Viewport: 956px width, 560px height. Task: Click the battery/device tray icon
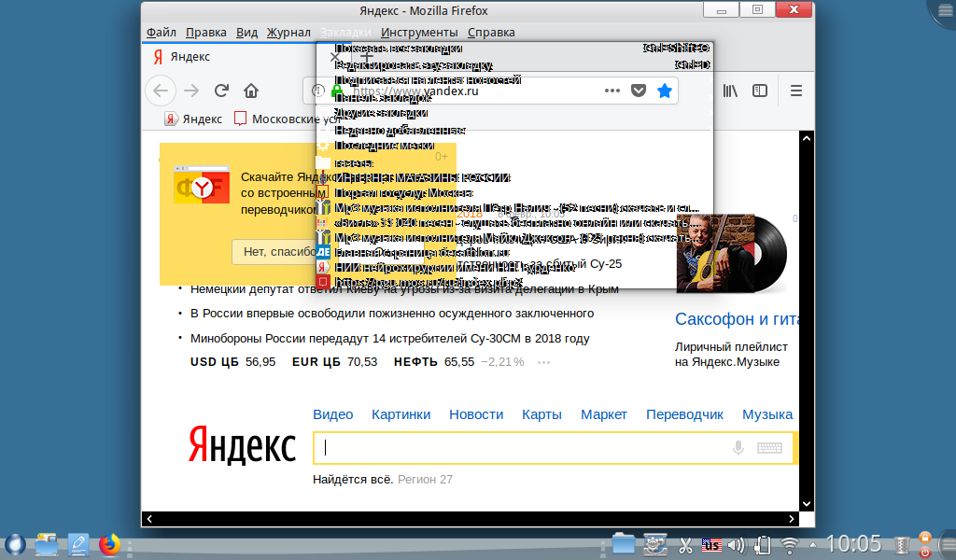[x=762, y=545]
